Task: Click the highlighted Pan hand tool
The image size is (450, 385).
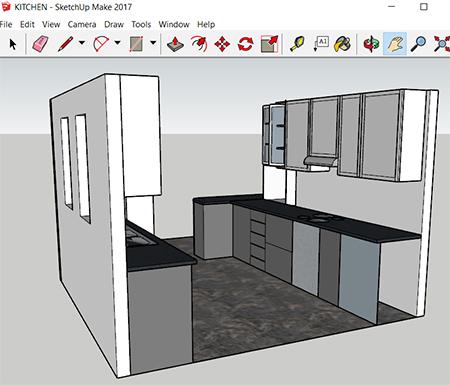Action: (x=395, y=44)
